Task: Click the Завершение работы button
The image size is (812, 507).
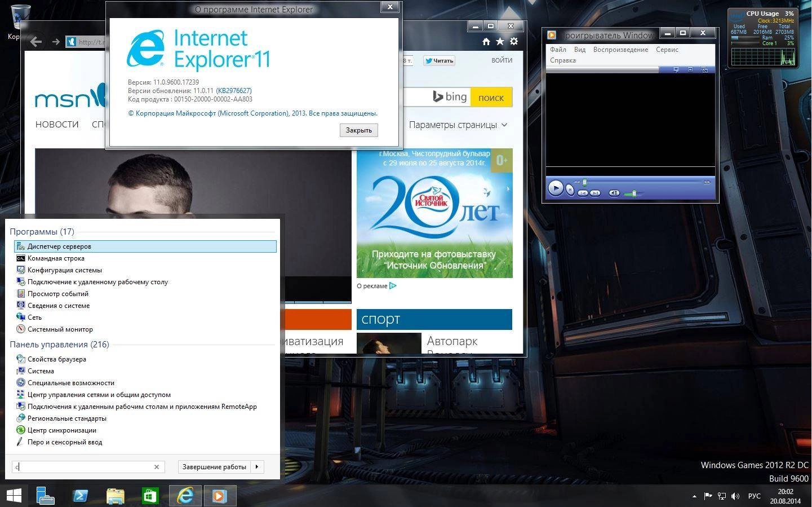Action: pos(214,467)
